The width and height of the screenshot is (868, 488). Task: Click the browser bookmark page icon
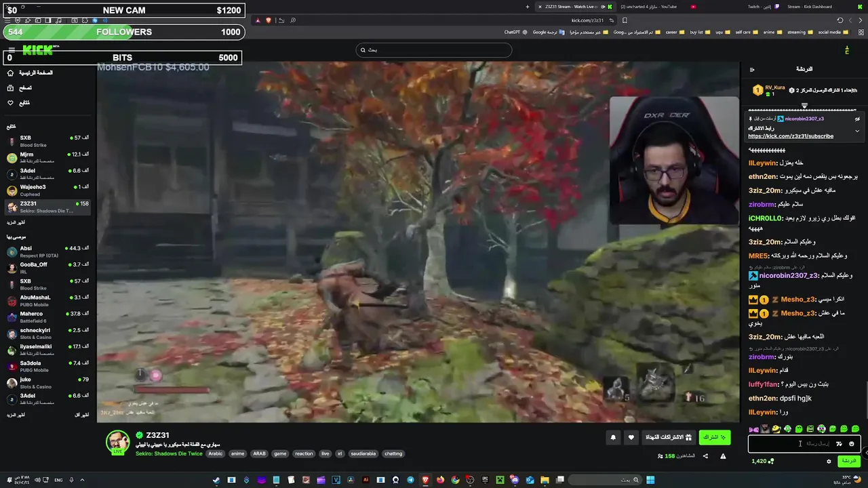tap(625, 20)
